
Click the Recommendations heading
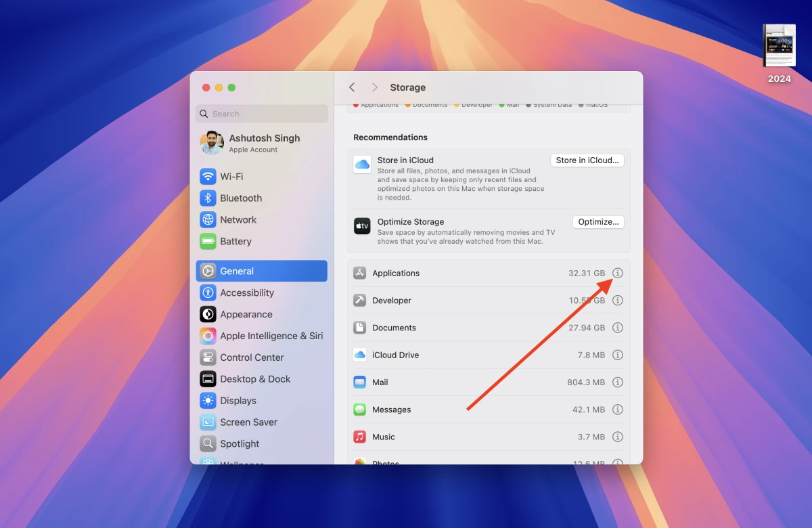(390, 137)
